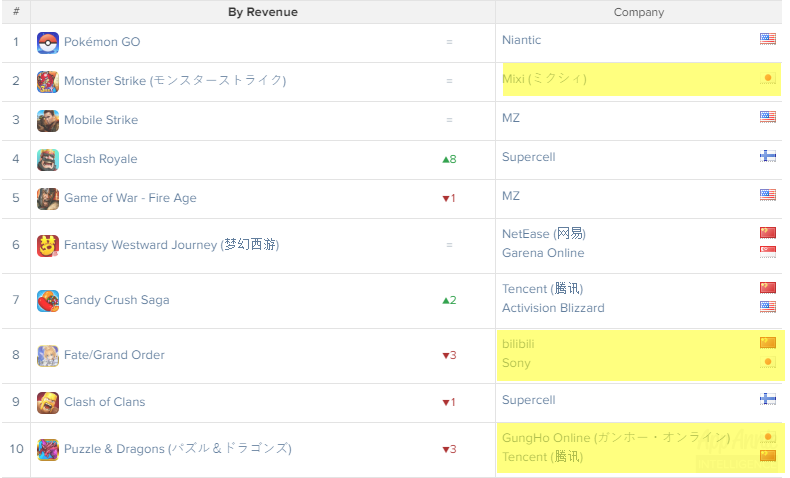This screenshot has width=790, height=478.
Task: Click the Fantasy Westward Journey app icon
Action: coord(48,246)
